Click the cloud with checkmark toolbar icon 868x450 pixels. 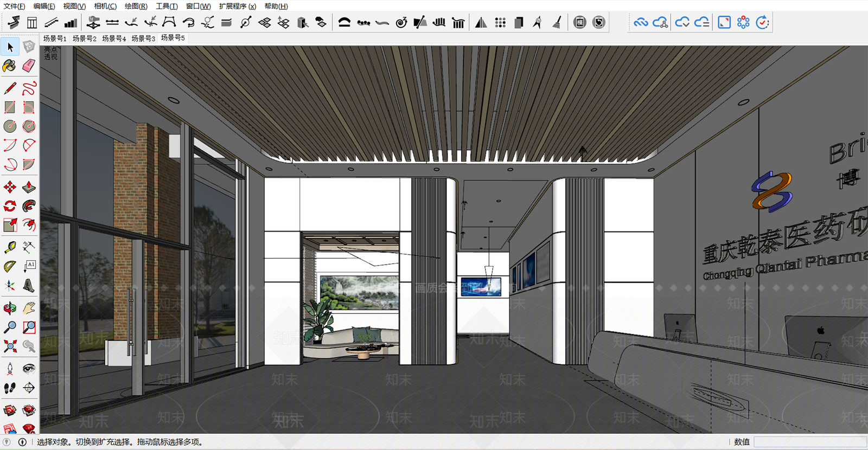click(x=682, y=22)
